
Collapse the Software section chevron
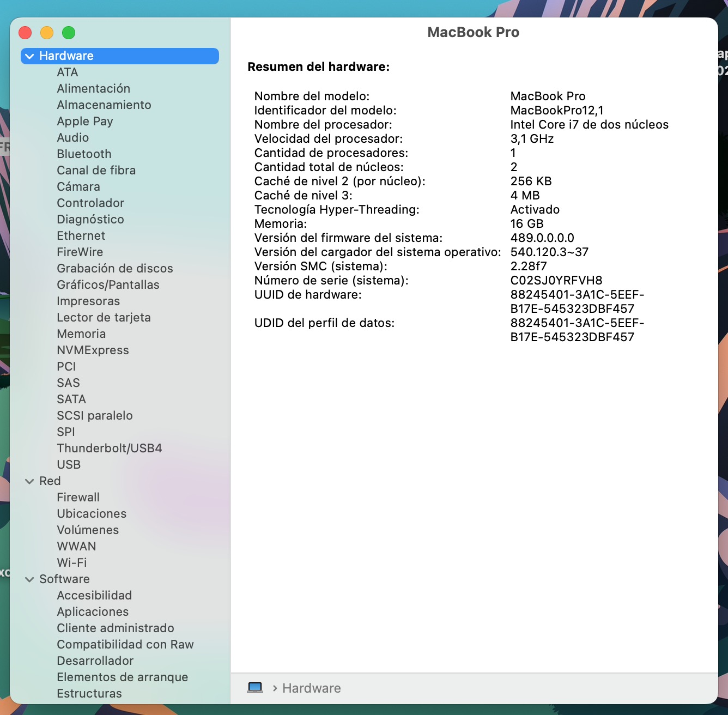click(x=29, y=579)
